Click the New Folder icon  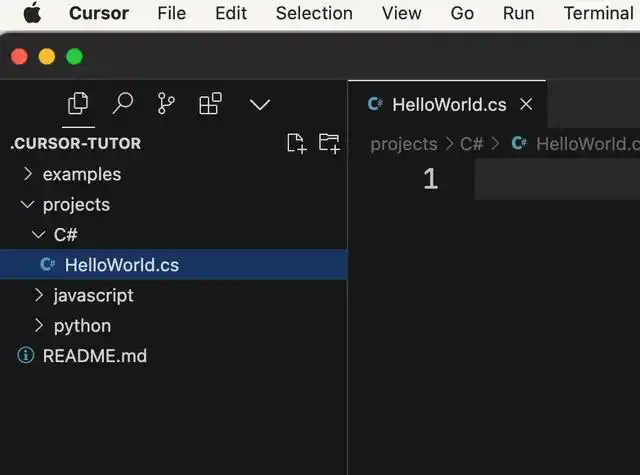[329, 143]
